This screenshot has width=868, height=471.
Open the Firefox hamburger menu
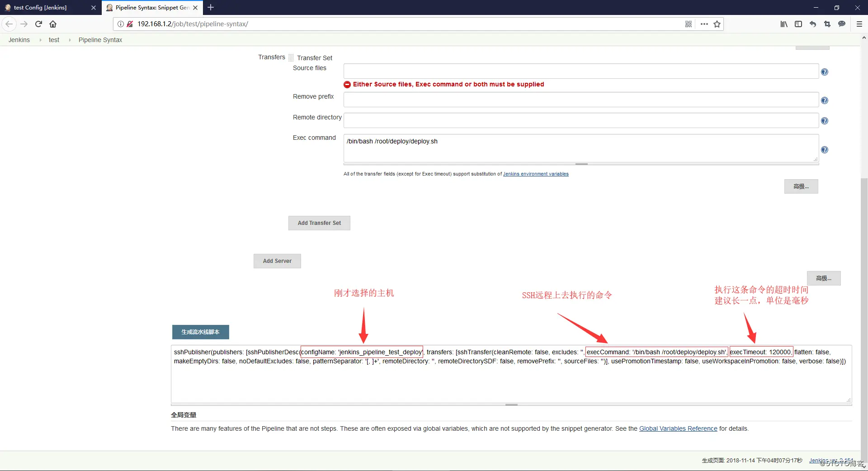click(859, 24)
